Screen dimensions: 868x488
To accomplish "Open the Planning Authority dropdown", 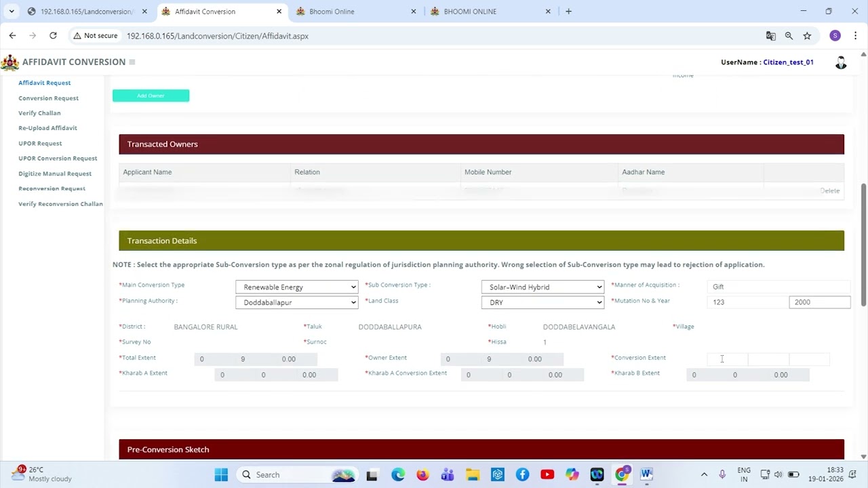I will click(297, 302).
